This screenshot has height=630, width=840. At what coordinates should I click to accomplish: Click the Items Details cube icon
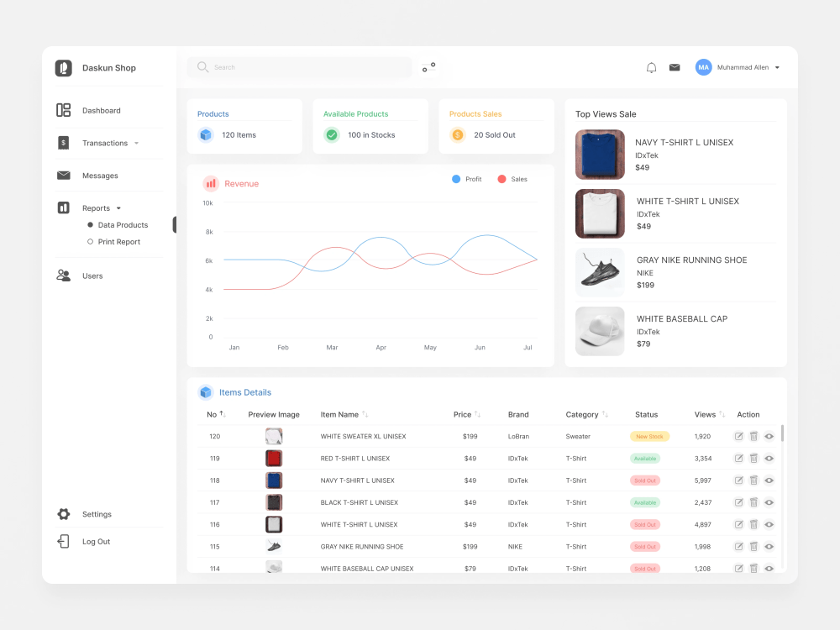pos(206,392)
